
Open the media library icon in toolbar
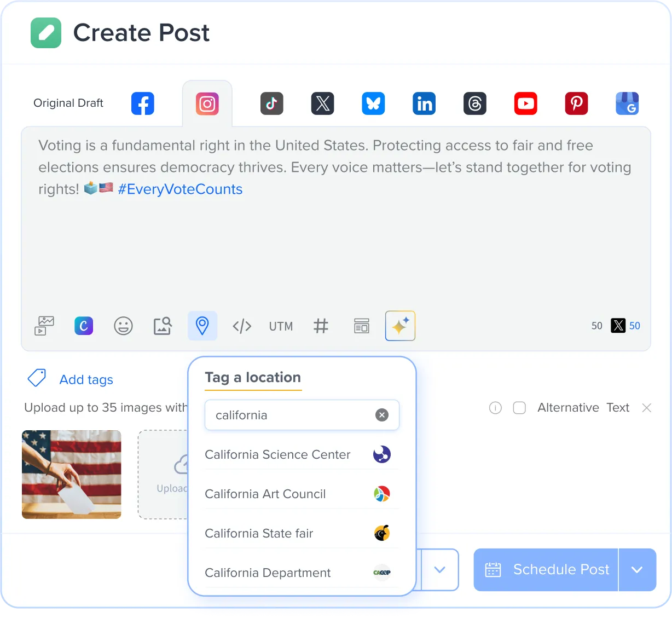pyautogui.click(x=44, y=326)
